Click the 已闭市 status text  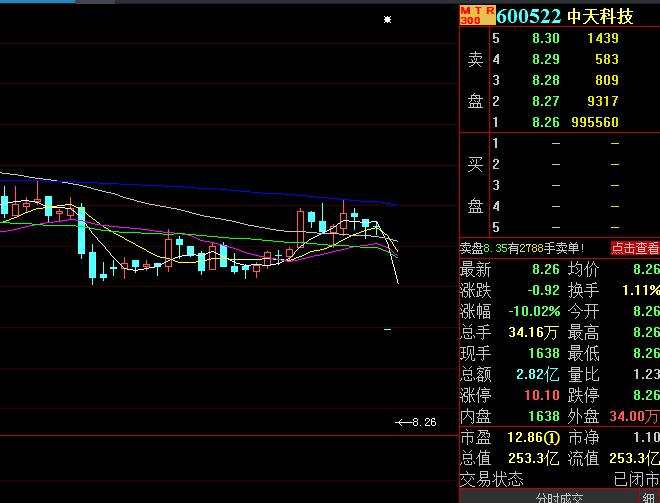pyautogui.click(x=636, y=479)
